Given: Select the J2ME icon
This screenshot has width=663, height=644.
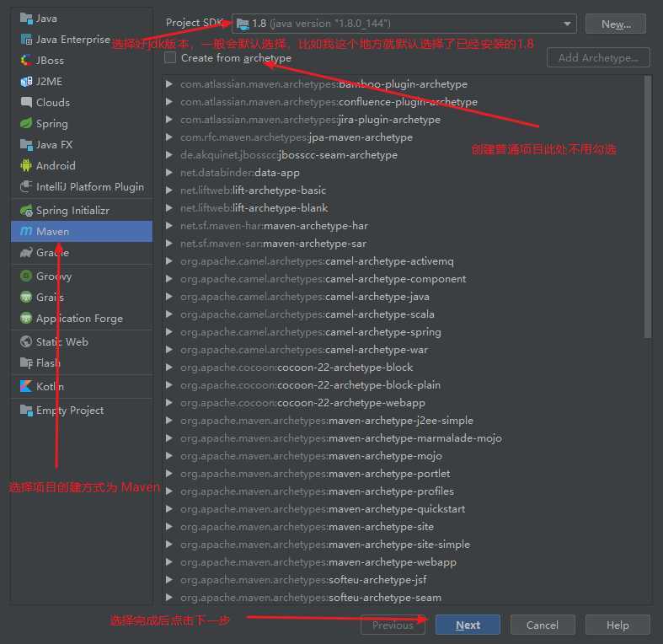Looking at the screenshot, I should point(26,81).
